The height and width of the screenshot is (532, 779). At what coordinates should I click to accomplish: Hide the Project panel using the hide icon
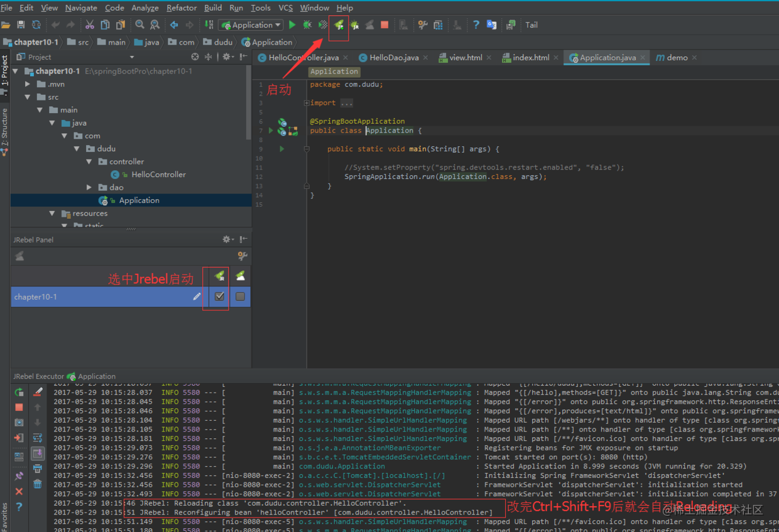[x=244, y=57]
